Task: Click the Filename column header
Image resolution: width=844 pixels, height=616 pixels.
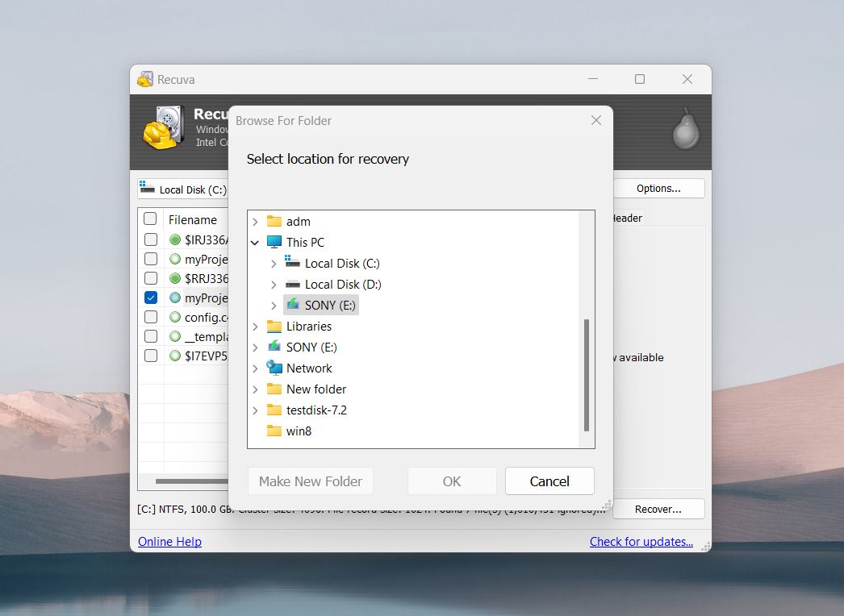Action: point(193,219)
